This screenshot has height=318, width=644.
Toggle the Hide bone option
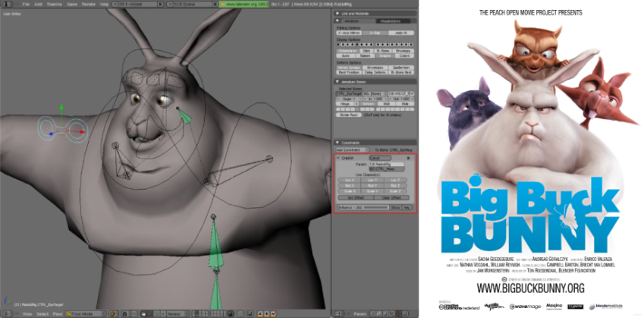click(405, 104)
